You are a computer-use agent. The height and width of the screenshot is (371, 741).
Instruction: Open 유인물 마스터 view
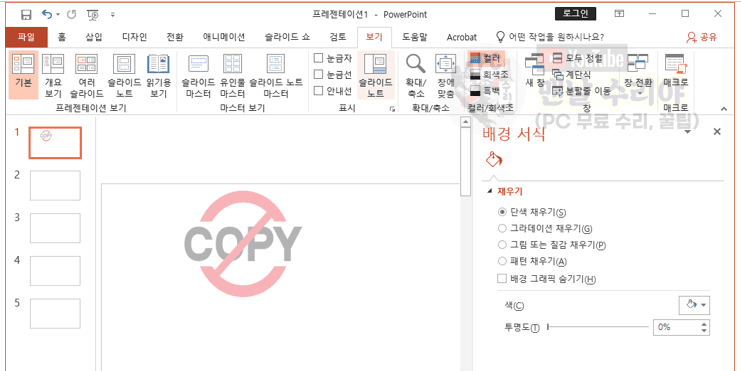(233, 75)
